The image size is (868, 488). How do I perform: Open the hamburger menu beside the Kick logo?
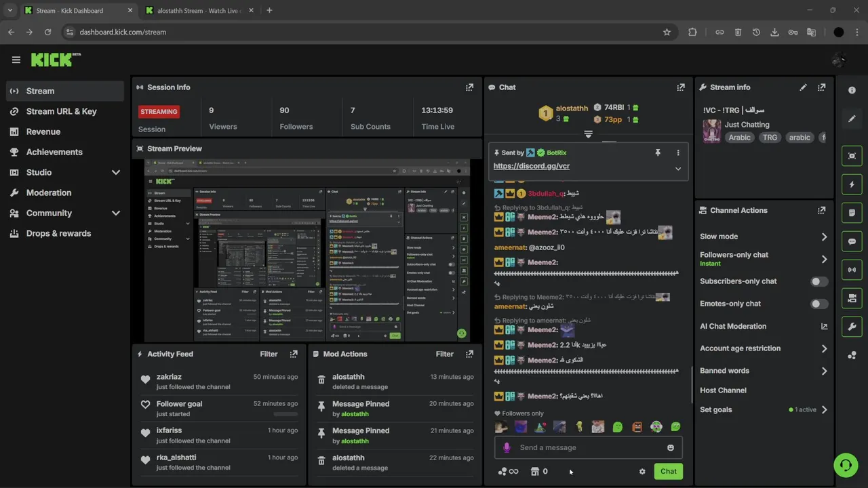(16, 60)
